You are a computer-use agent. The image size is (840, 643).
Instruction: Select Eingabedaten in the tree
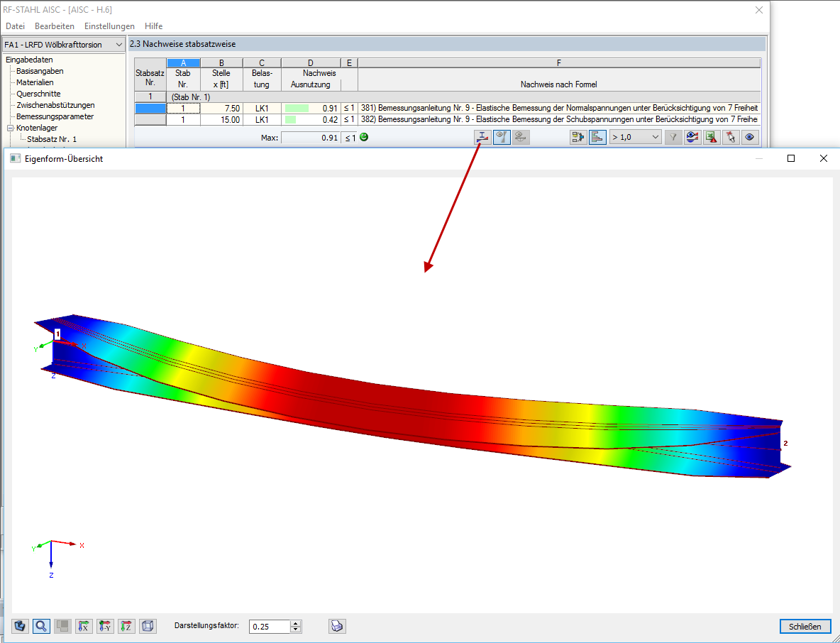(30, 60)
